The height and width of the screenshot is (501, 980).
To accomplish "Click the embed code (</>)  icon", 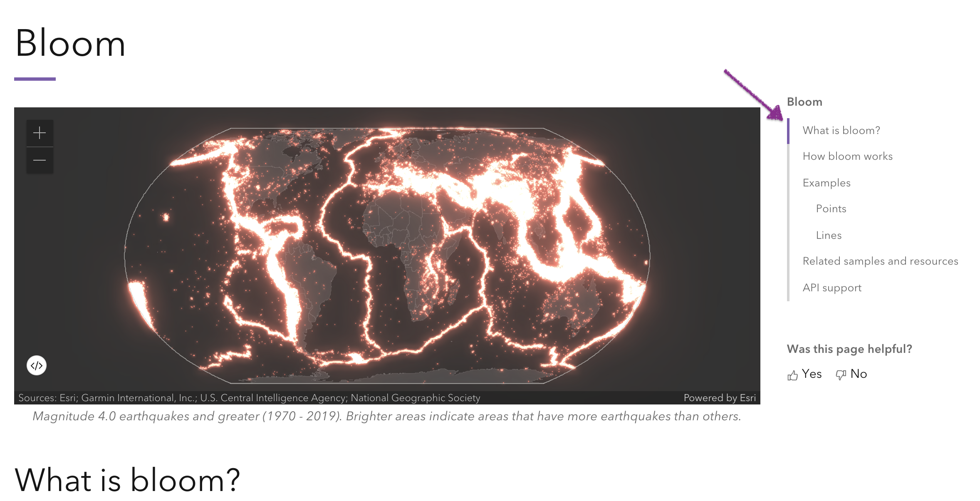I will tap(36, 365).
